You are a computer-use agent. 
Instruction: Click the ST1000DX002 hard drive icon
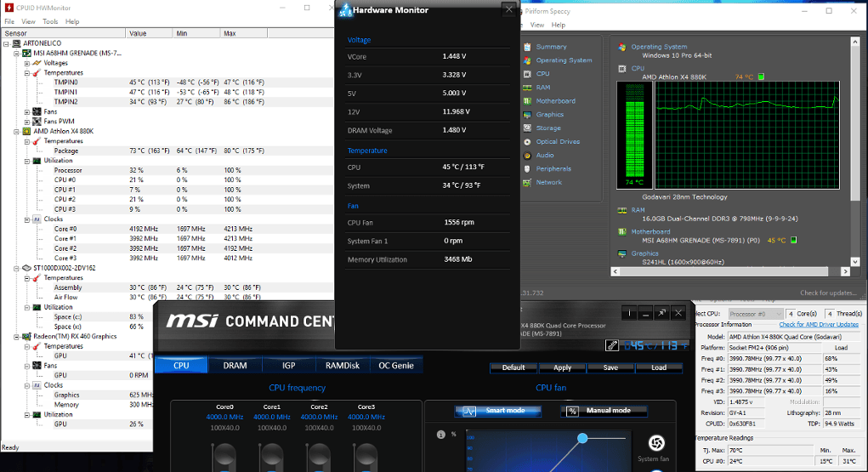coord(26,268)
